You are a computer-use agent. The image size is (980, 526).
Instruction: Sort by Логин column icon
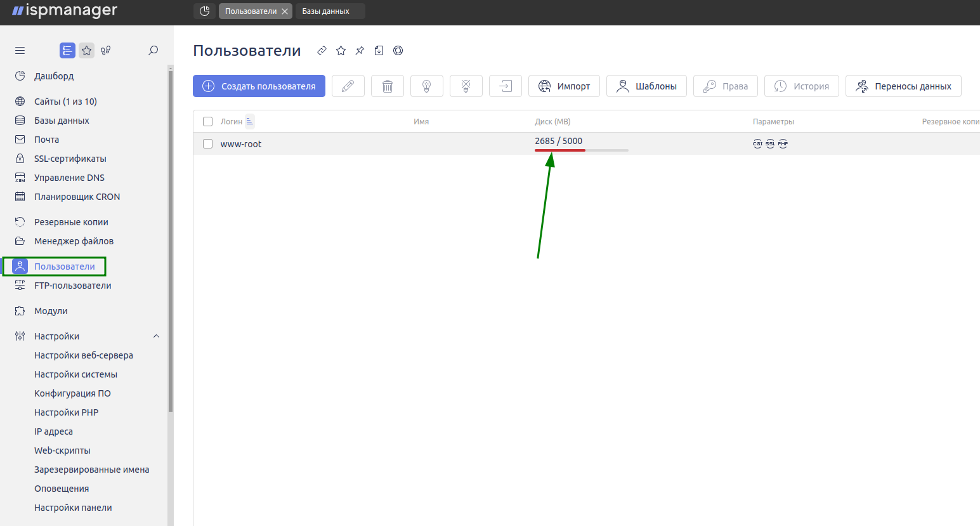click(250, 121)
